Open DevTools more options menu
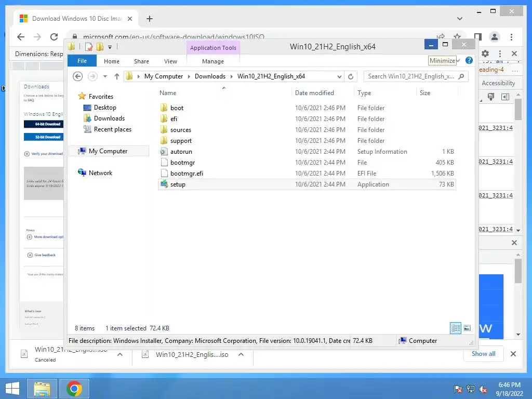Screen dimensions: 532x399 [x=500, y=54]
